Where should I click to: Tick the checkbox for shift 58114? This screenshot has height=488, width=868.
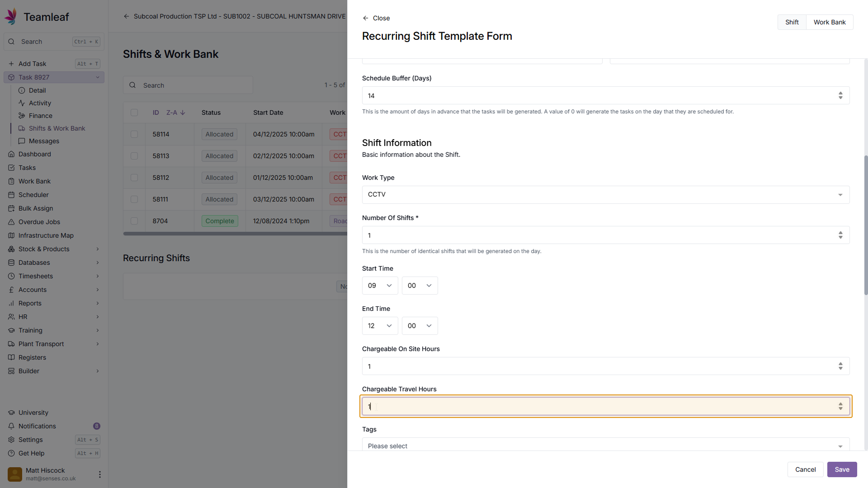coord(134,134)
